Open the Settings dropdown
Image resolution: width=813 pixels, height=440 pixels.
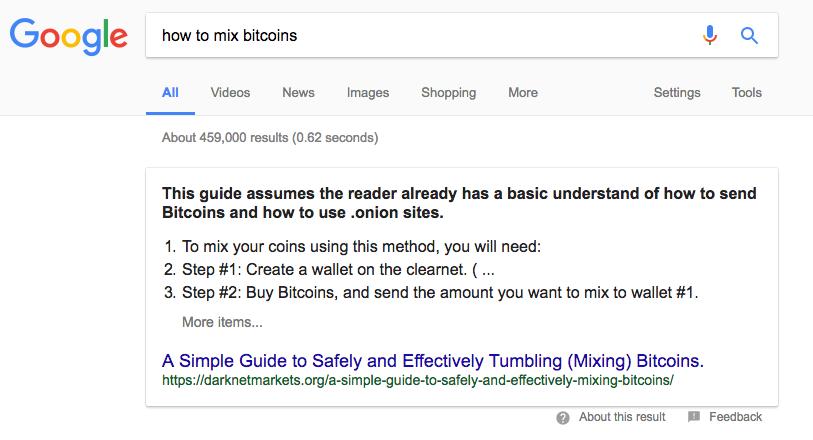coord(677,93)
